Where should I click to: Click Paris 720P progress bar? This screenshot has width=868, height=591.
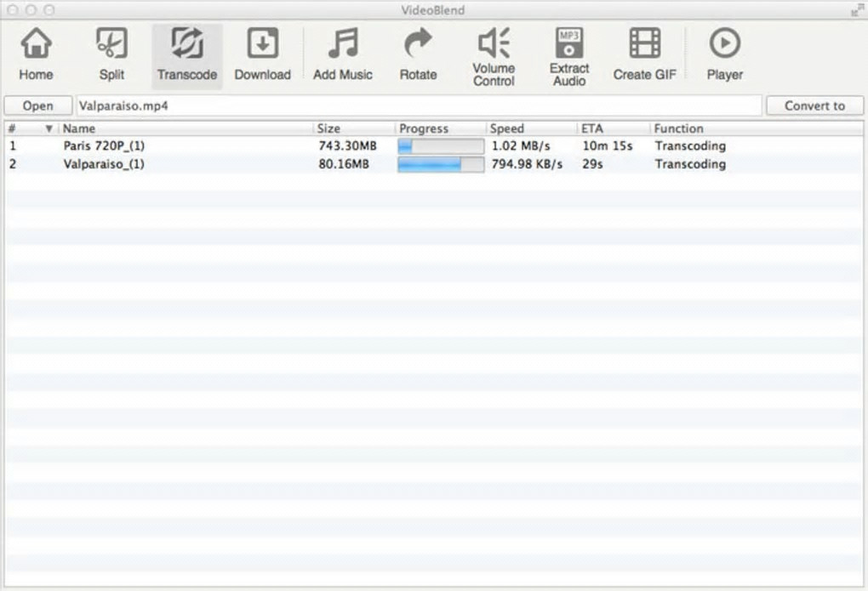click(441, 146)
